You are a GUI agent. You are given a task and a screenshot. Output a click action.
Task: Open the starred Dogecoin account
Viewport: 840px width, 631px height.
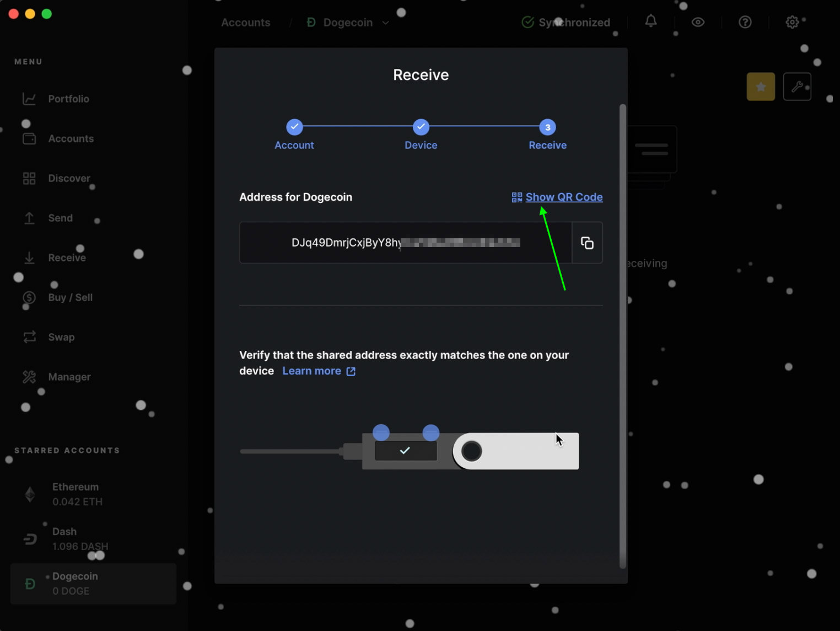[x=93, y=584]
